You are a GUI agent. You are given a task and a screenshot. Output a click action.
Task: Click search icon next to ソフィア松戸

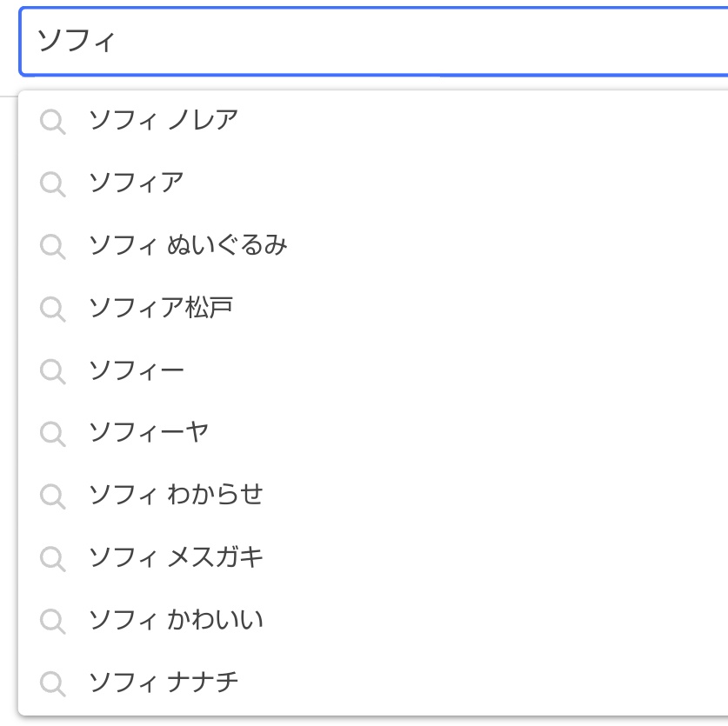click(x=52, y=310)
